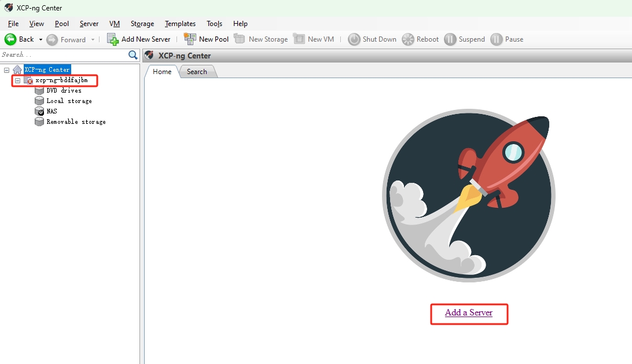Viewport: 632px width, 364px height.
Task: Click in the Search input field
Action: [64, 55]
